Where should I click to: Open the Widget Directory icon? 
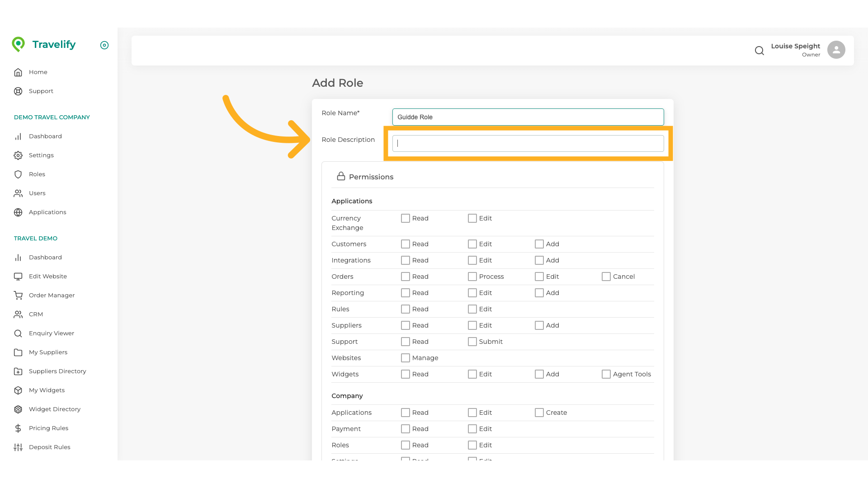[x=18, y=409]
